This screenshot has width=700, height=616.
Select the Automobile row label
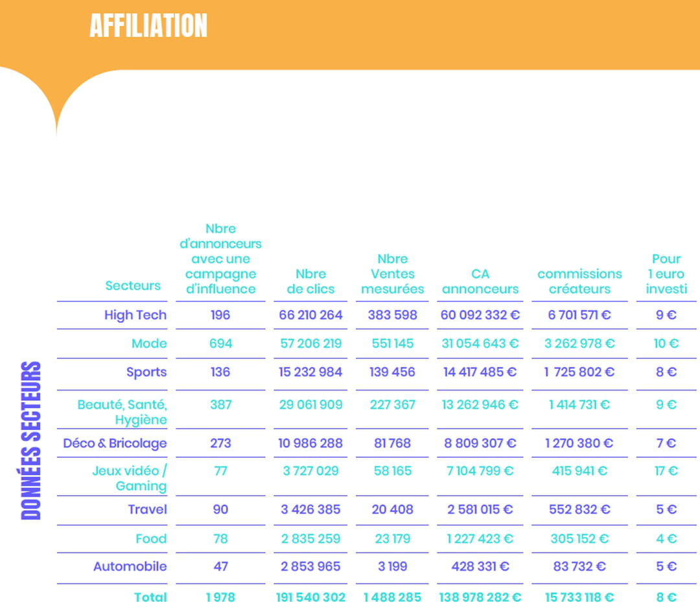pyautogui.click(x=130, y=567)
